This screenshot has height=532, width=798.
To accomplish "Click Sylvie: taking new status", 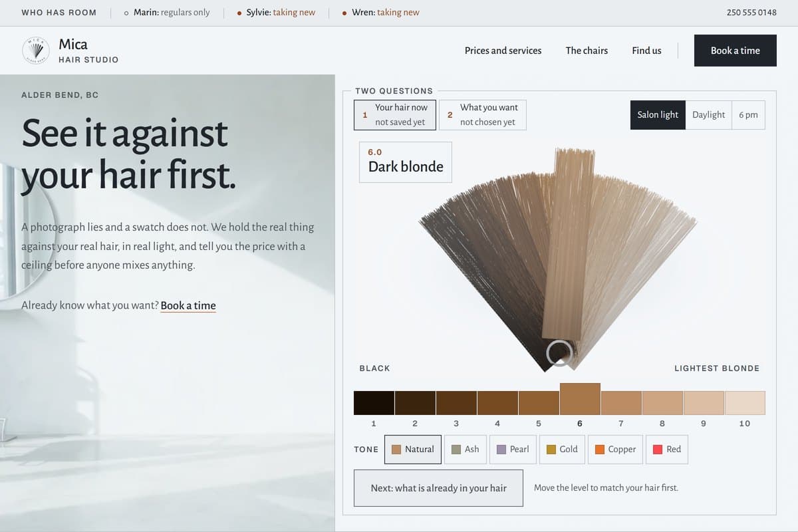I will pyautogui.click(x=276, y=13).
